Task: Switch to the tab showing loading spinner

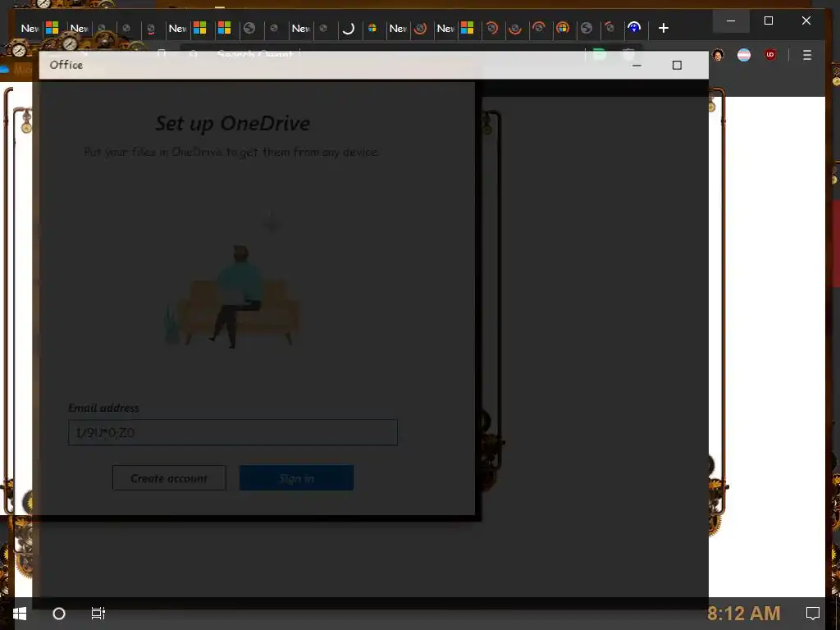Action: pos(348,29)
